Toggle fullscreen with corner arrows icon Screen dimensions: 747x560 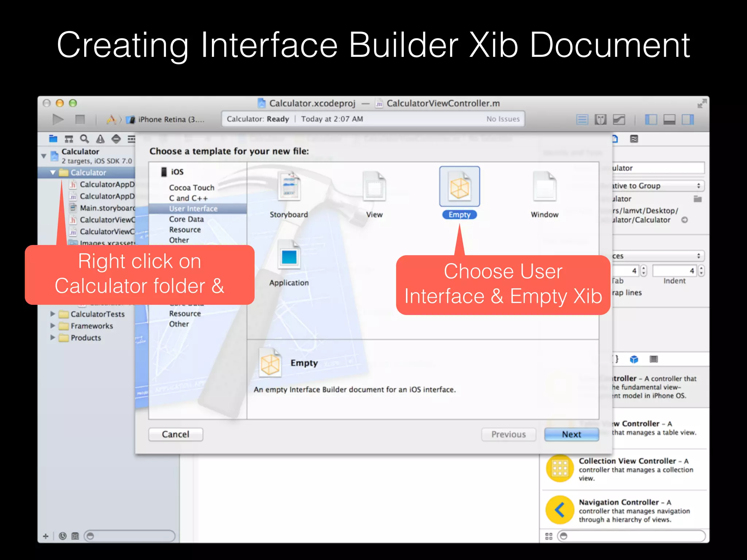701,104
